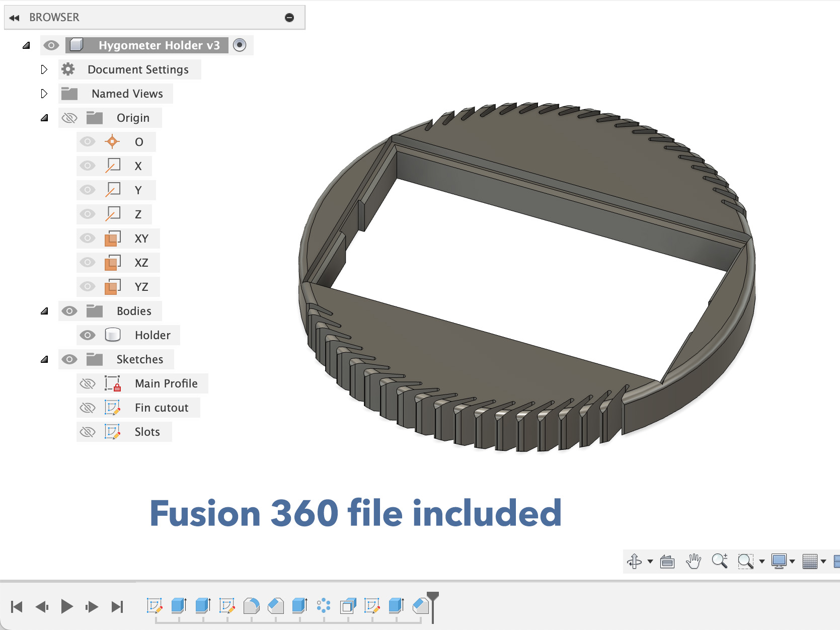Open the Orbit tool dropdown arrow
840x630 pixels.
[650, 562]
